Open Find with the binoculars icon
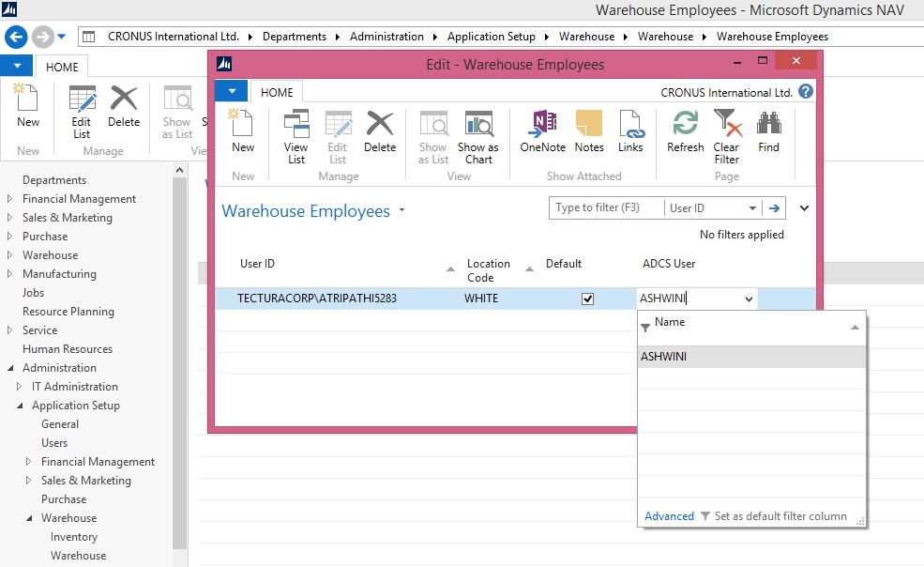Screen dimensions: 924x567 768,131
